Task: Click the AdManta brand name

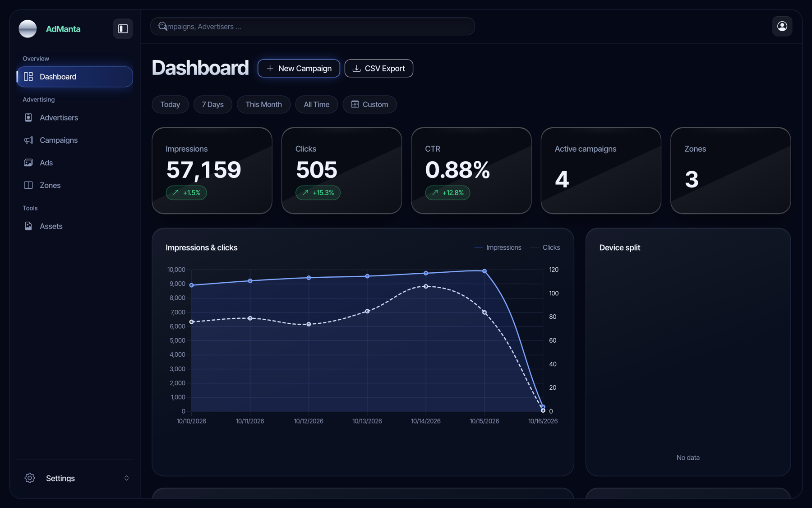Action: tap(63, 29)
